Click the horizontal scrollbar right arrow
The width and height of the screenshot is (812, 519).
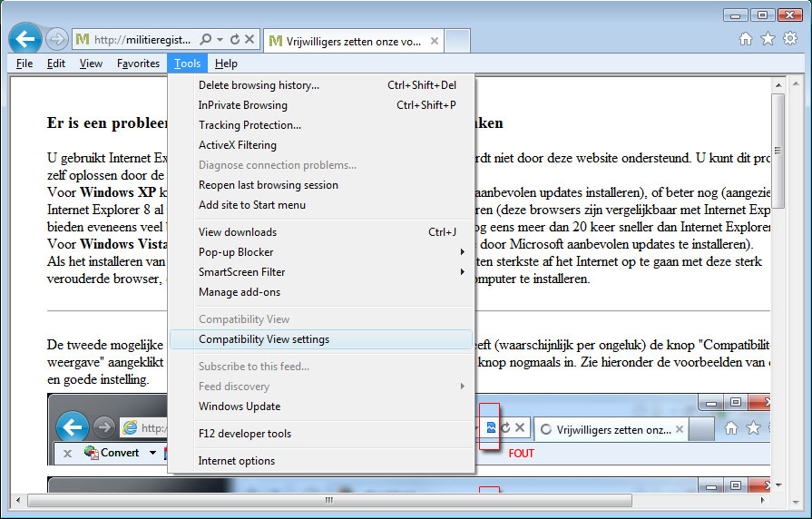762,500
